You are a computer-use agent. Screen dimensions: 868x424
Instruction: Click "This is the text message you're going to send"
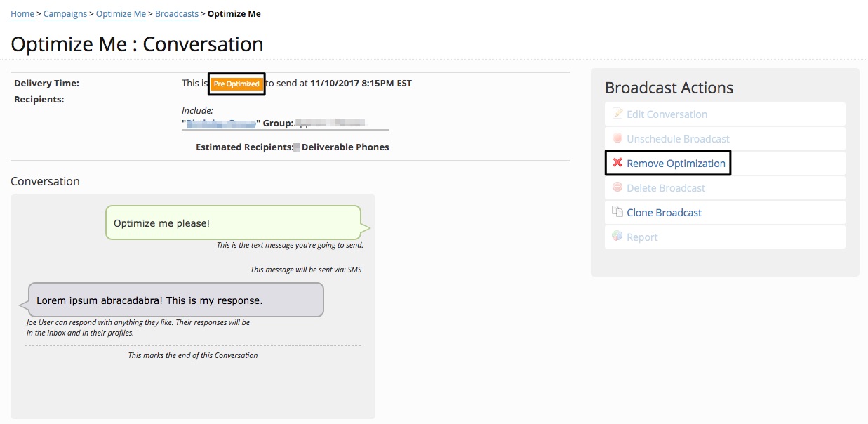pyautogui.click(x=290, y=245)
